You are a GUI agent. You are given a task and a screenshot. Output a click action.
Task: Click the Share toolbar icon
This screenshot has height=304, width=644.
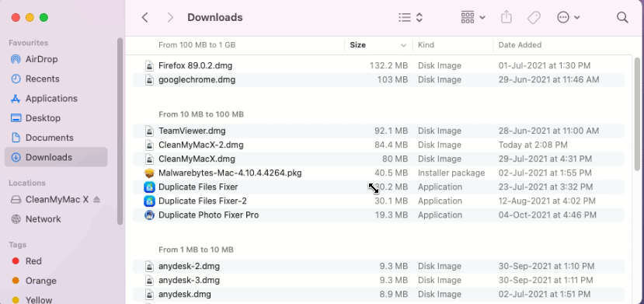pyautogui.click(x=506, y=17)
